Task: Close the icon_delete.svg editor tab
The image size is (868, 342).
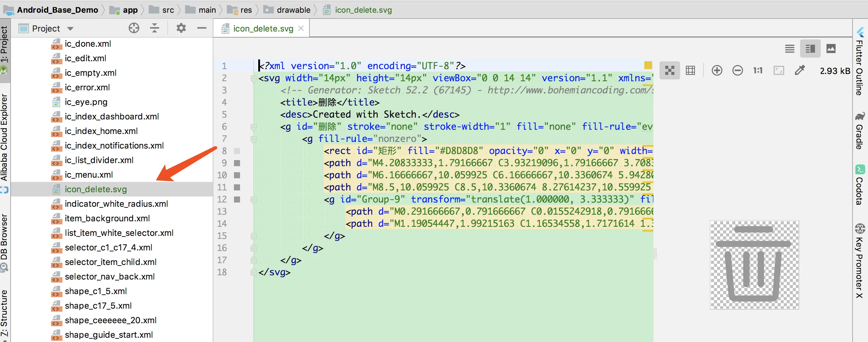Action: coord(301,29)
